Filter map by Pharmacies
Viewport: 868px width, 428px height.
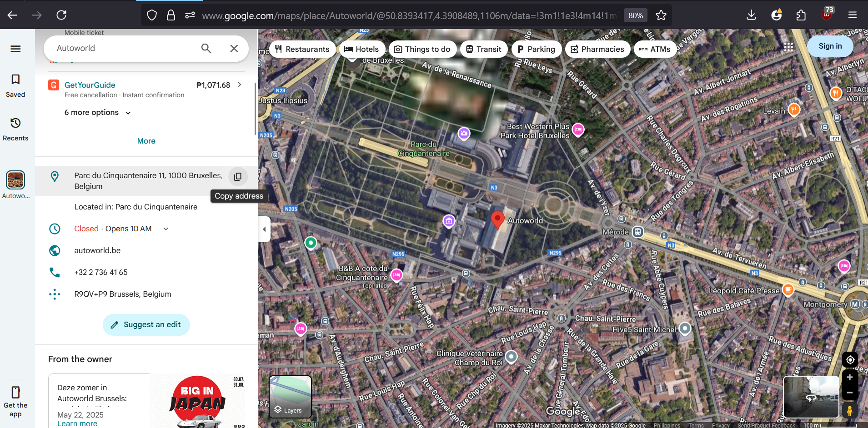click(x=597, y=49)
